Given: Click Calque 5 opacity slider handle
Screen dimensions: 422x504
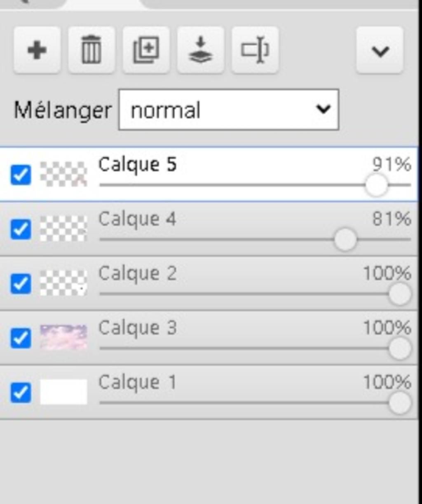Looking at the screenshot, I should 376,185.
